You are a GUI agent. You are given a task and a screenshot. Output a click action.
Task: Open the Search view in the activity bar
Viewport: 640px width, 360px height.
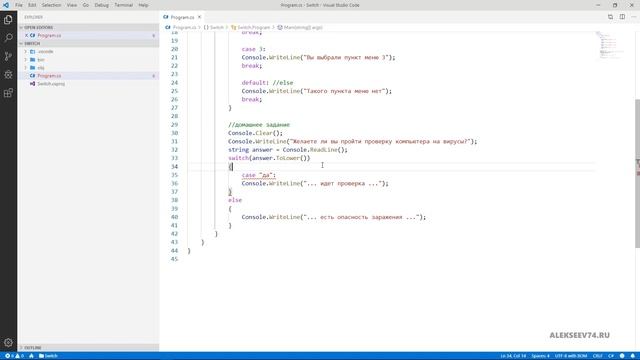point(8,38)
